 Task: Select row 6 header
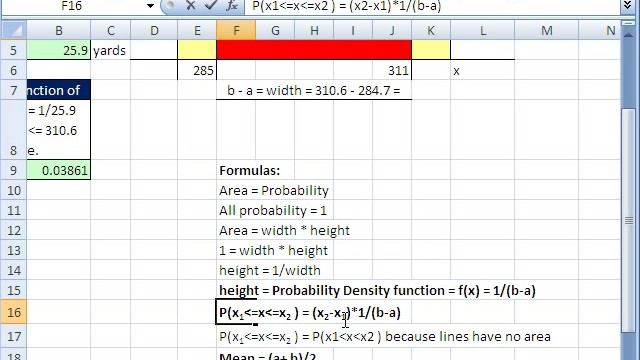[x=14, y=70]
